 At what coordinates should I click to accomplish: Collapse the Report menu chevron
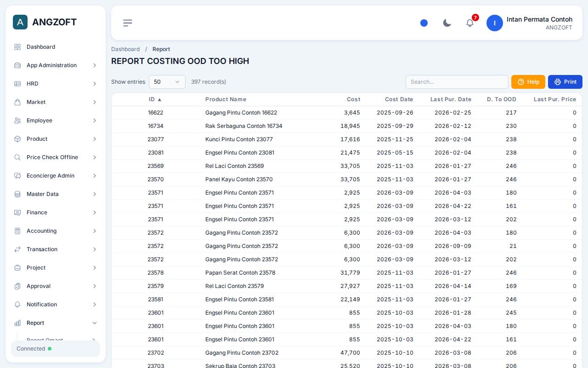95,323
